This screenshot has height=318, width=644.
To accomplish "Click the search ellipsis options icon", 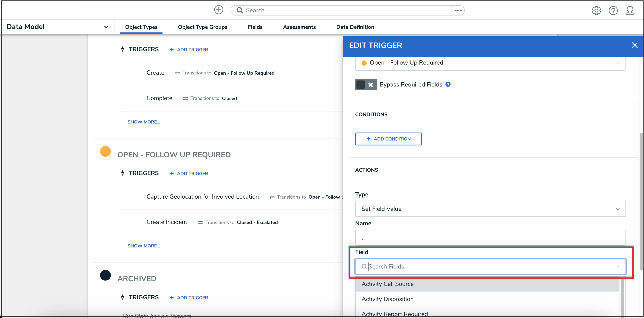I will 458,11.
